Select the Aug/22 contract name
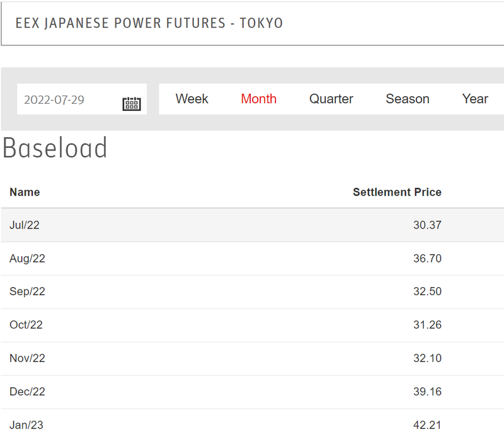504x440 pixels. (x=27, y=258)
